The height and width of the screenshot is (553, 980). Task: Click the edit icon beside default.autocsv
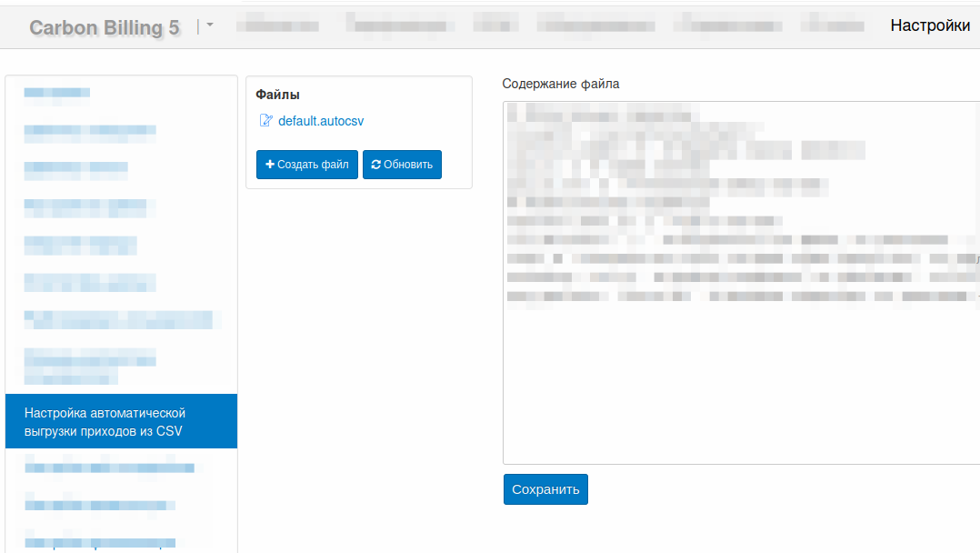pyautogui.click(x=265, y=121)
